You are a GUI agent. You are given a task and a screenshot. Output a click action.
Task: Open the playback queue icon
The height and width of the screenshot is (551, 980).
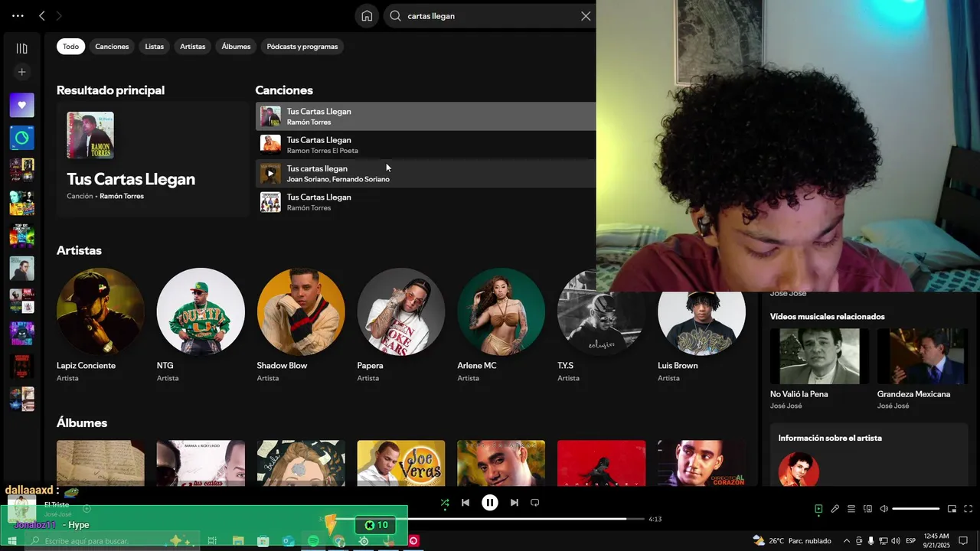(851, 509)
